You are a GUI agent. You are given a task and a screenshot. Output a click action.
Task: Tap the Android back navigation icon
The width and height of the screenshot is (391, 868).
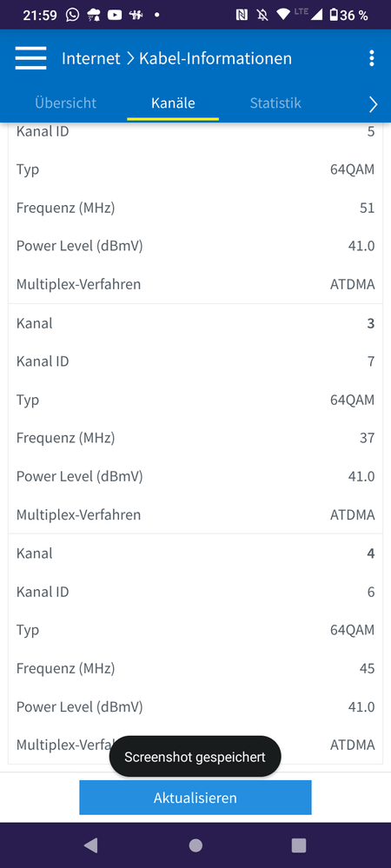click(91, 845)
